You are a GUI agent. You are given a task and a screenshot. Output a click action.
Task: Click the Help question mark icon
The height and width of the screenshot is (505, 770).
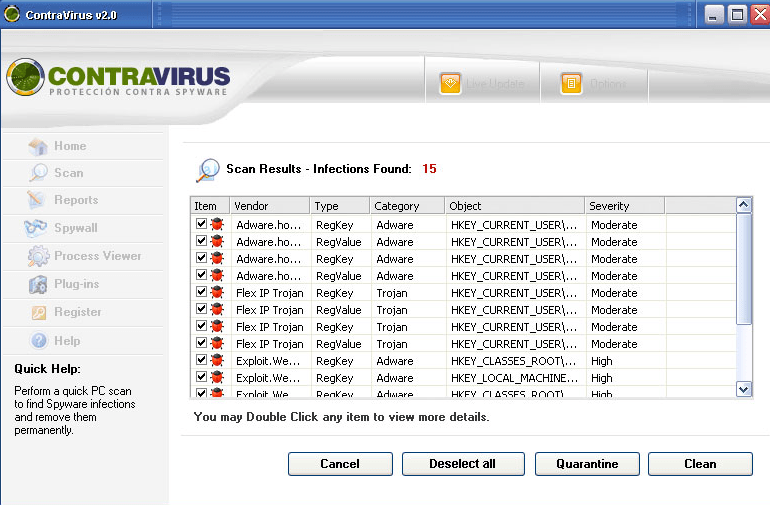pyautogui.click(x=38, y=341)
